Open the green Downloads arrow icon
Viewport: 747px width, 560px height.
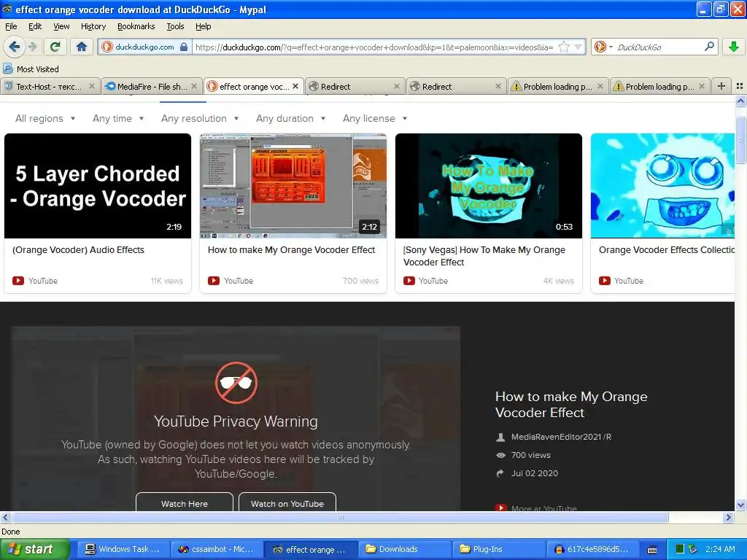[734, 47]
